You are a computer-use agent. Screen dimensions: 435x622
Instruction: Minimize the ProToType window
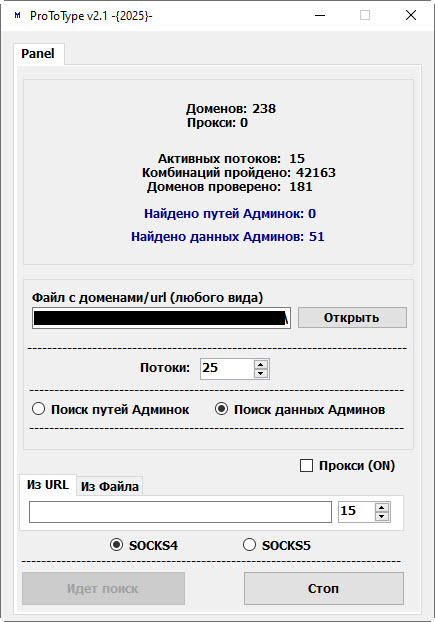coord(320,15)
